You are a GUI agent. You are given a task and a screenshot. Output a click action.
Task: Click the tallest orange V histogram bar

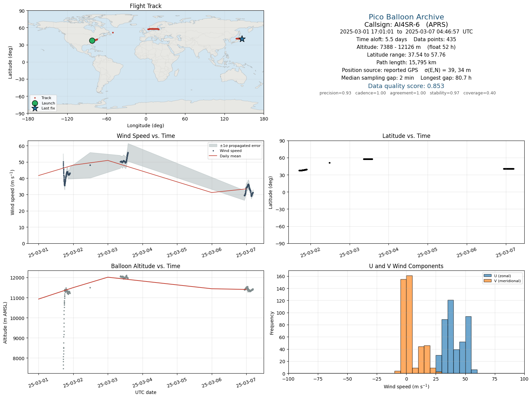click(409, 324)
